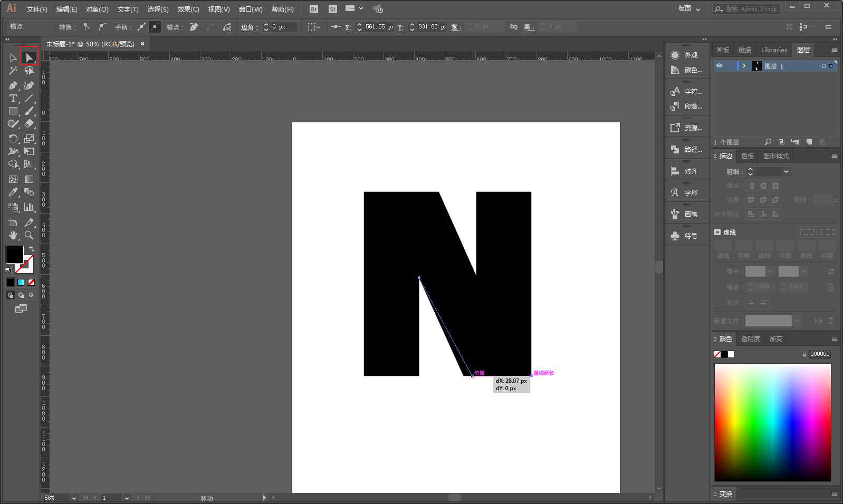
Task: Switch to the 色板 swatches tab
Action: click(748, 156)
